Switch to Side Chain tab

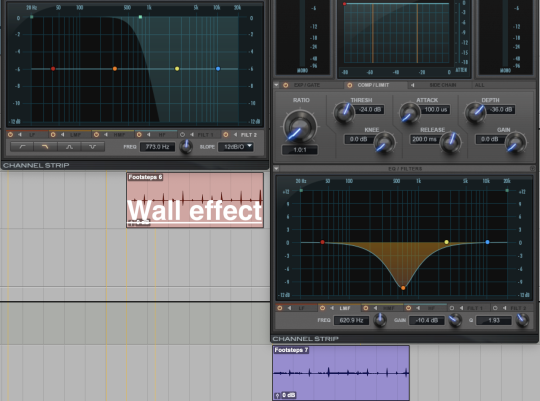(x=443, y=85)
